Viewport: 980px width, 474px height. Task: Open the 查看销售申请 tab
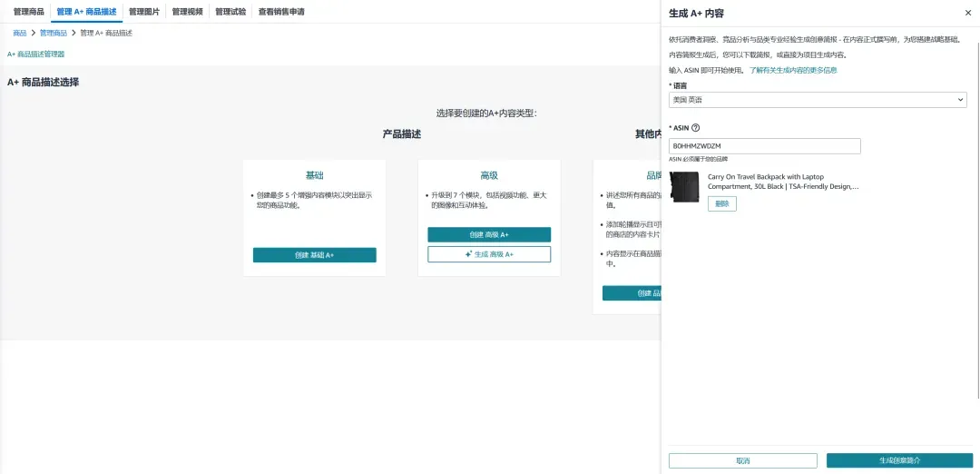tap(281, 11)
